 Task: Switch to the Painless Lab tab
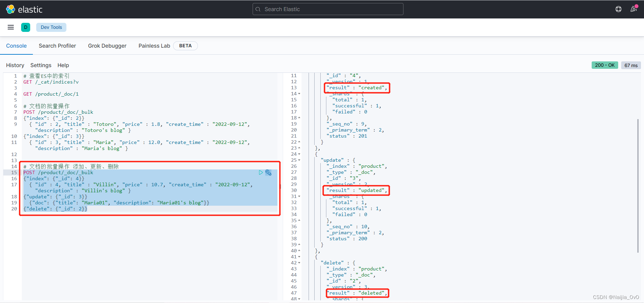154,46
